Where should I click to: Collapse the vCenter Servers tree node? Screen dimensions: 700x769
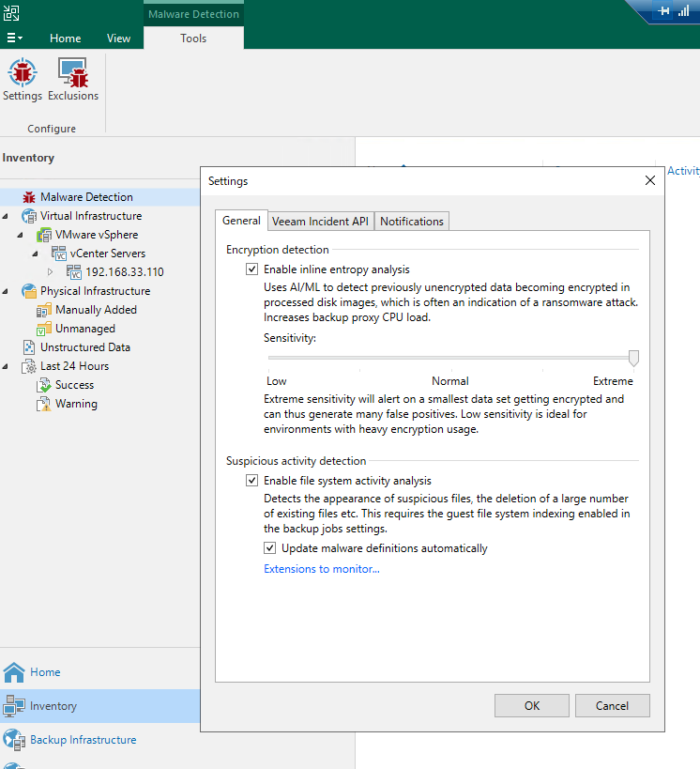point(36,254)
